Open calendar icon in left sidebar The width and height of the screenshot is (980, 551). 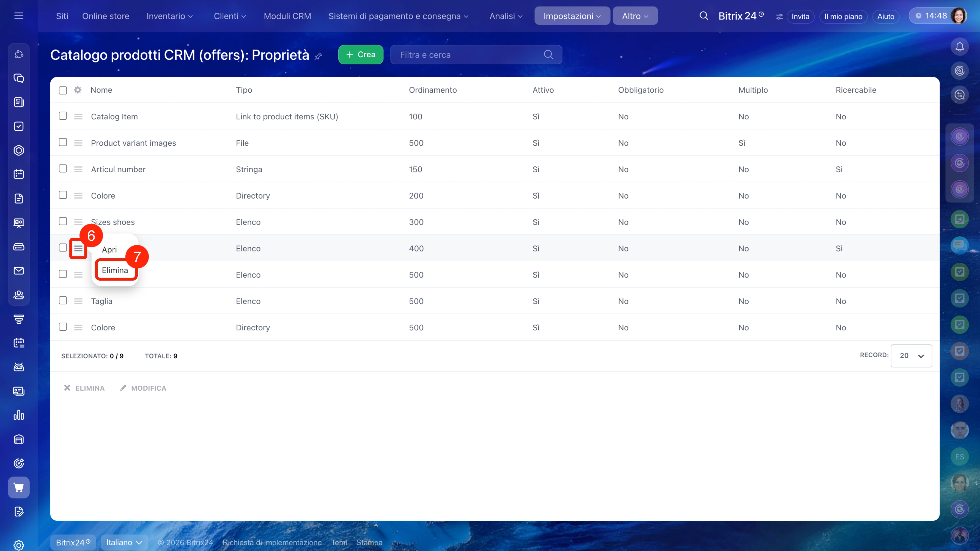pyautogui.click(x=19, y=174)
